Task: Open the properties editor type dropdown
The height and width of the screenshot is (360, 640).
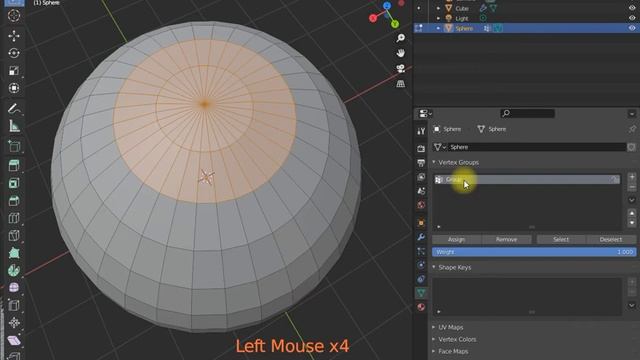Action: point(425,113)
